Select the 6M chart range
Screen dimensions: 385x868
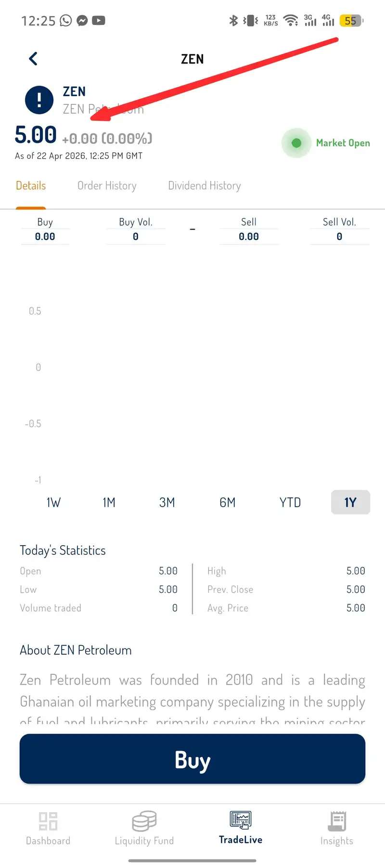click(x=228, y=502)
